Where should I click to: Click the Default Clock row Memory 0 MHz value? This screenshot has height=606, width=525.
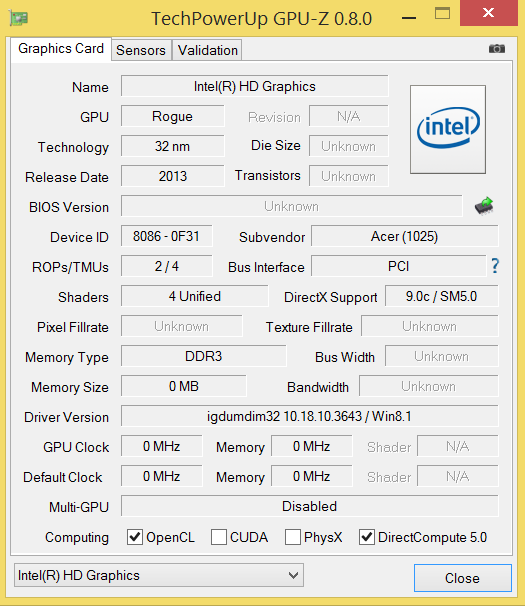[312, 476]
